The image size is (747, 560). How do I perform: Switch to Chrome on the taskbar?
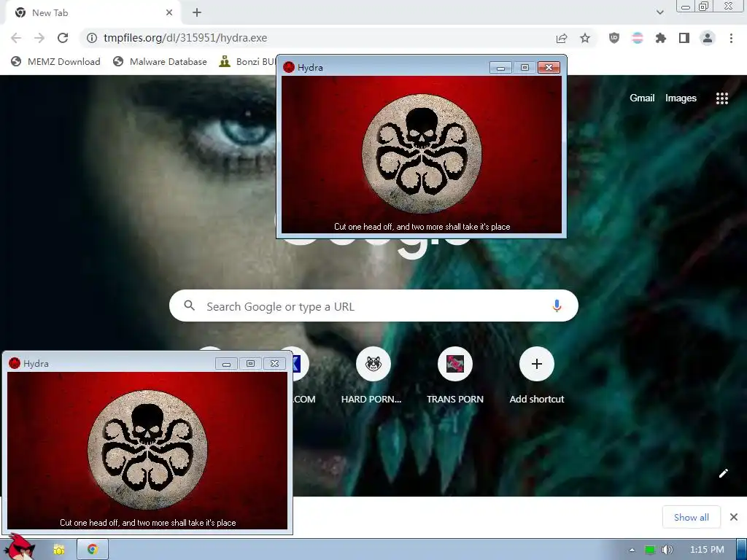tap(93, 550)
